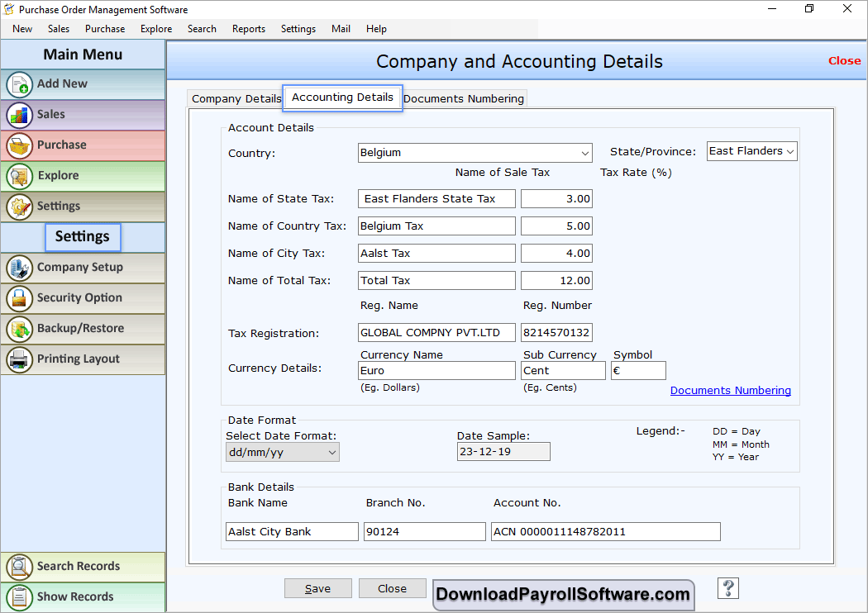Open Company Setup
Image resolution: width=868 pixels, height=613 pixels.
coord(83,268)
